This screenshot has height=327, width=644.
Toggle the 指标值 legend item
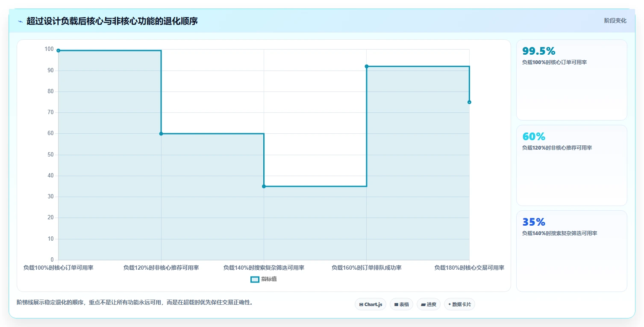(264, 279)
